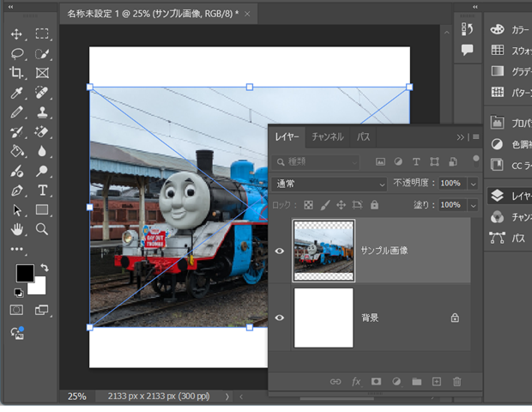Open the レイヤー panel in the dock
The width and height of the screenshot is (532, 412).
click(510, 196)
